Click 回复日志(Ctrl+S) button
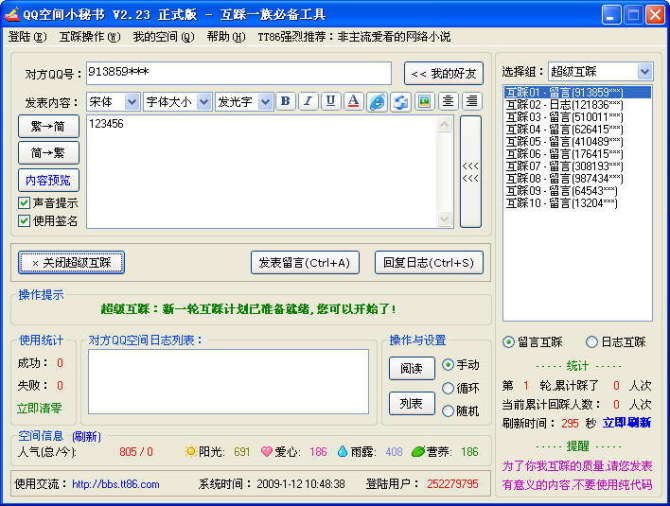Image resolution: width=670 pixels, height=506 pixels. (x=429, y=262)
